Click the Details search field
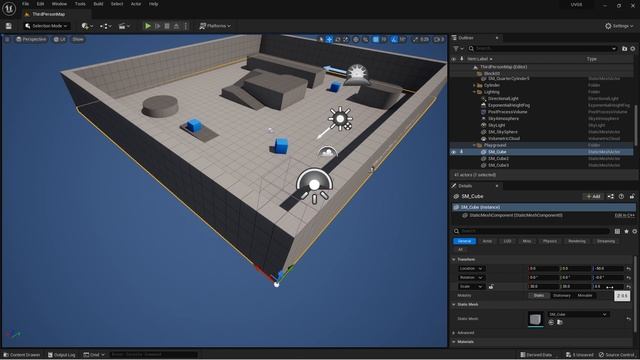Viewport: 640px width, 360px height. click(532, 231)
